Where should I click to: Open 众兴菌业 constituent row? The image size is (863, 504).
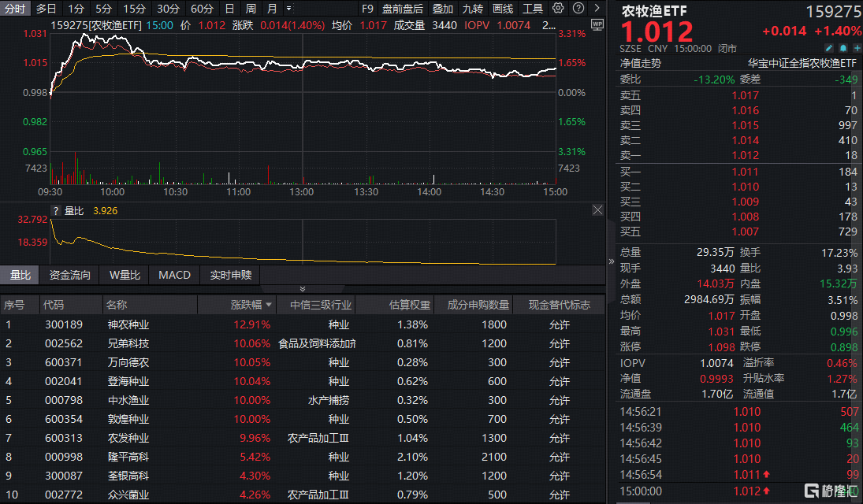pos(303,495)
